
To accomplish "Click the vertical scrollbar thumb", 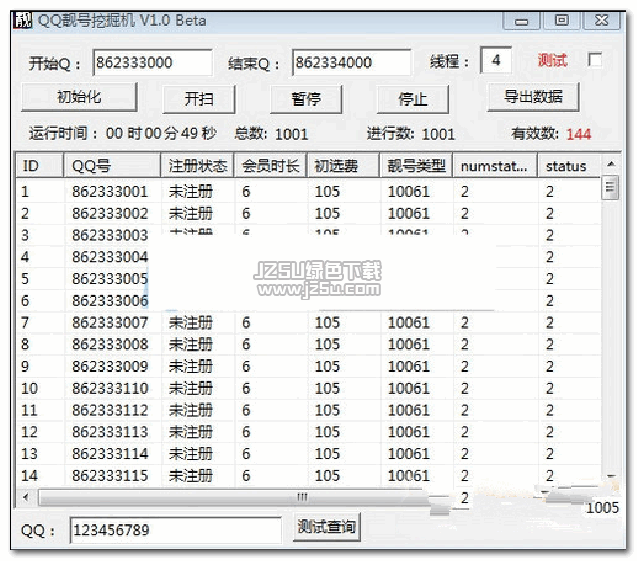I will tap(610, 187).
